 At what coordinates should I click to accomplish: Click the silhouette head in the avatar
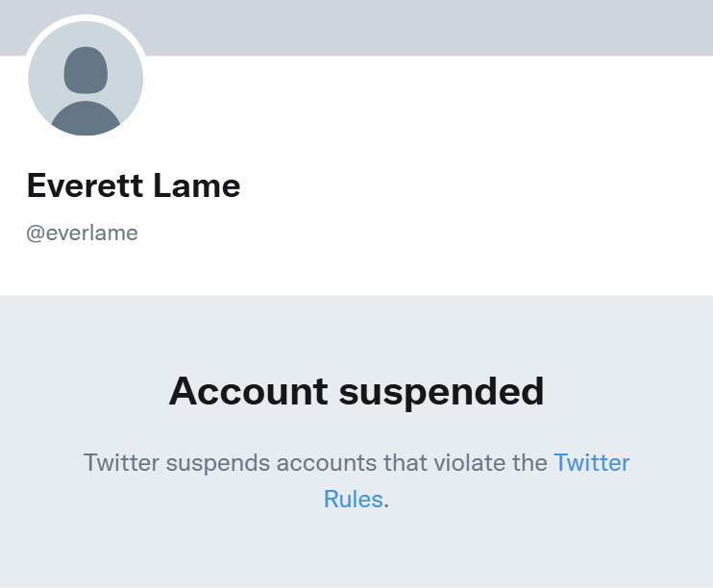tap(86, 70)
